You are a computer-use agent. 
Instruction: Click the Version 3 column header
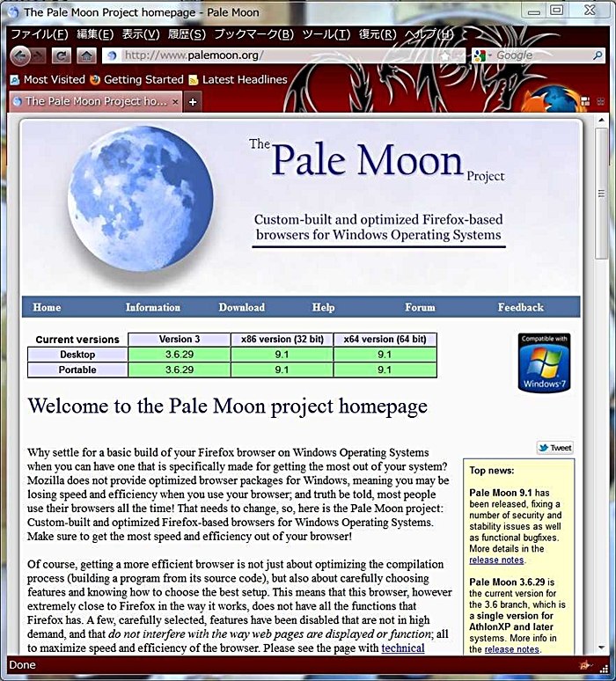click(179, 340)
